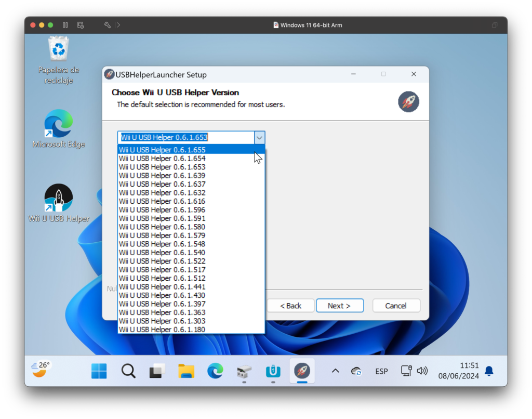Image resolution: width=532 pixels, height=419 pixels.
Task: Open Microsoft Edge from the taskbar
Action: [x=215, y=371]
